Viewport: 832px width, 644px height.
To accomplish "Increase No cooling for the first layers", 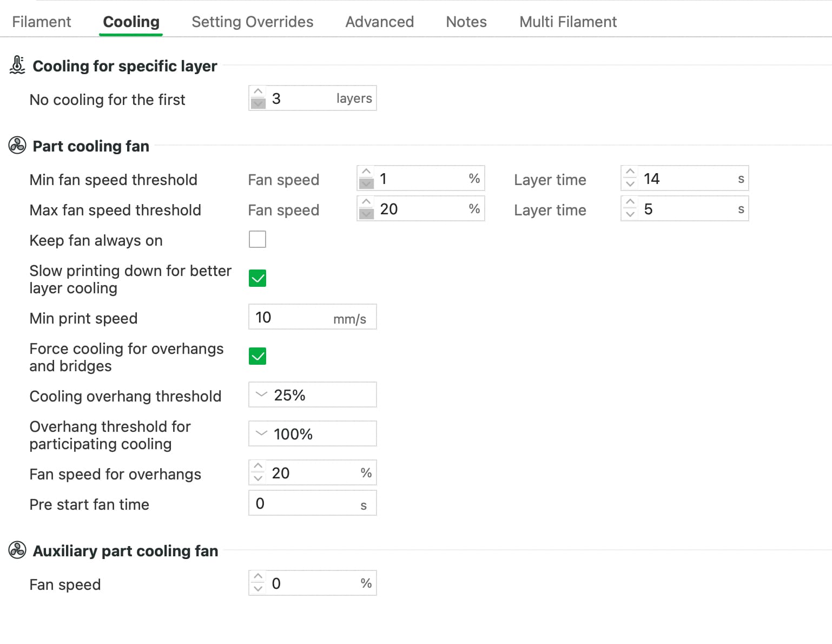I will click(258, 91).
